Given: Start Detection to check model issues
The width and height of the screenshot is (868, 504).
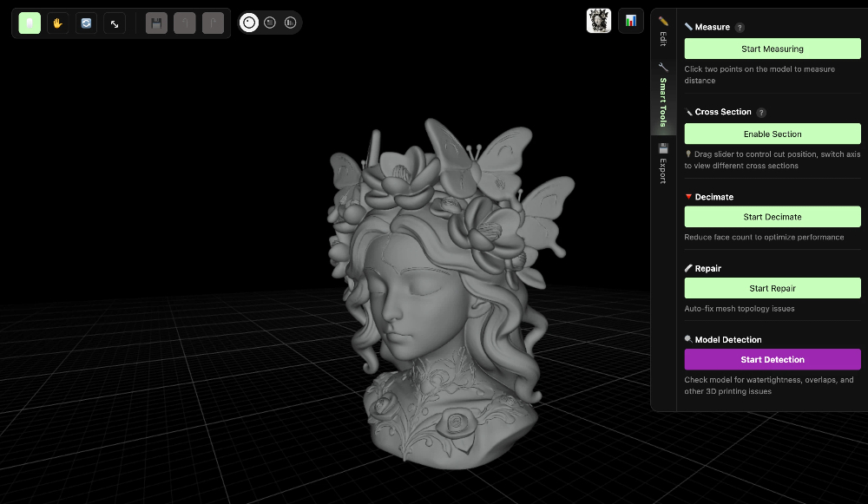Looking at the screenshot, I should click(772, 359).
